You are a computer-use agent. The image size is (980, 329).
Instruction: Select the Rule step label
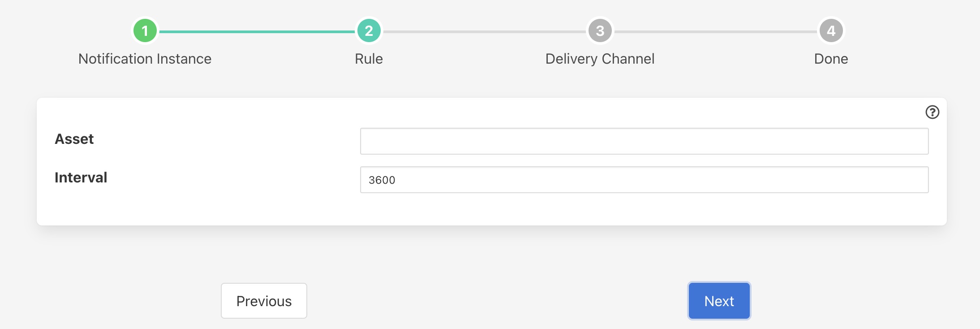369,59
